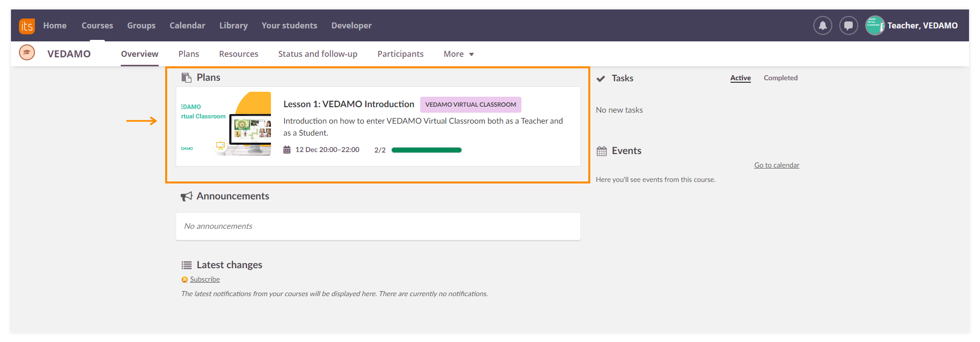Click the Teacher VEDAMO profile avatar
This screenshot has height=342, width=980.
875,25
